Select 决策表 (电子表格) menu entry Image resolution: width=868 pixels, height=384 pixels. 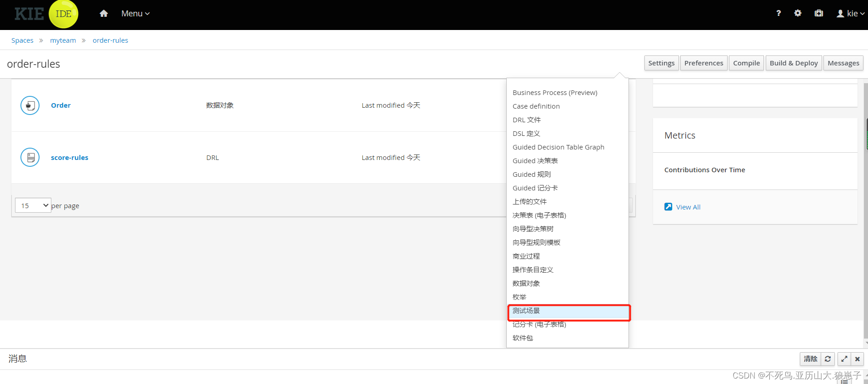click(x=568, y=215)
